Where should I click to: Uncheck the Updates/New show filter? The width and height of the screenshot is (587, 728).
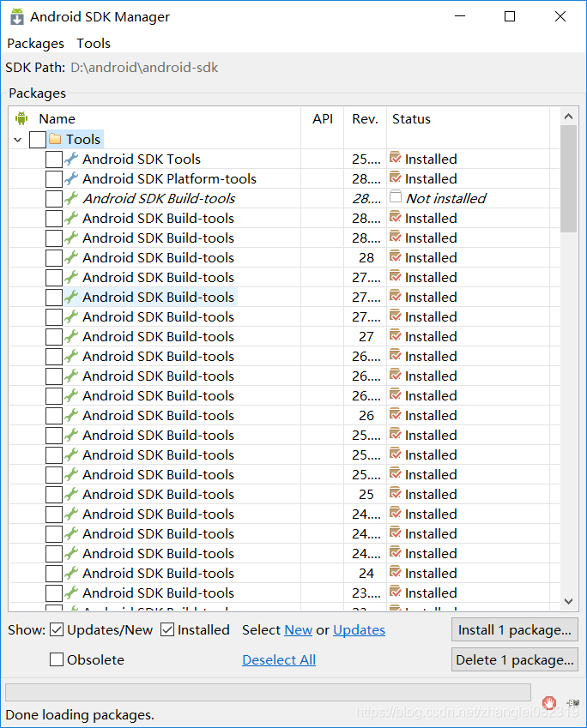(x=57, y=630)
